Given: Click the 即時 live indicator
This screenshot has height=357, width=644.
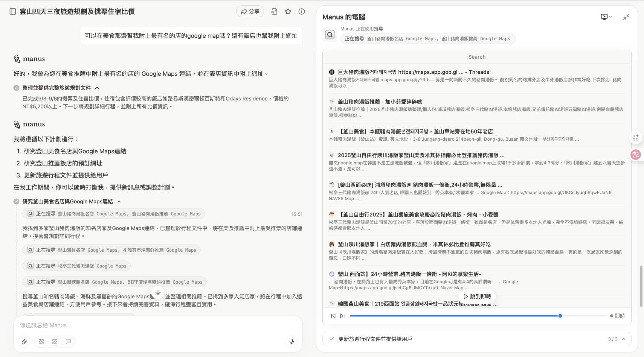Looking at the screenshot, I should pos(617,316).
